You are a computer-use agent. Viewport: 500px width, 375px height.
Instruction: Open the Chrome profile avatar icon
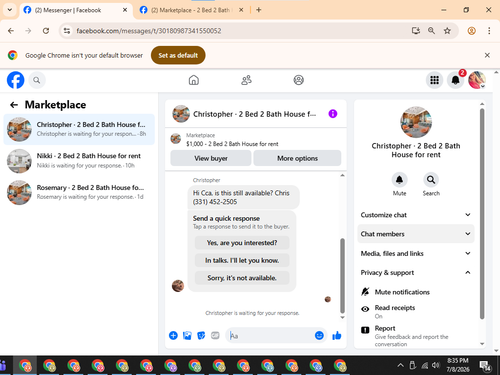[471, 31]
